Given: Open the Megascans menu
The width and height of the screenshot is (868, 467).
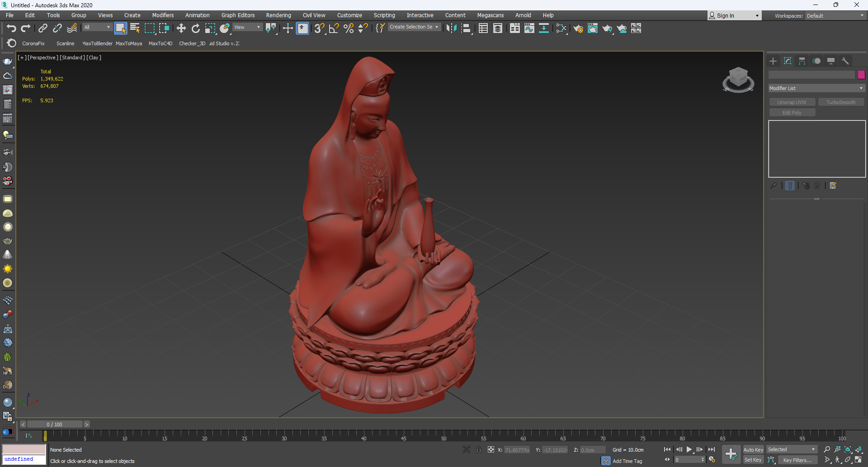Looking at the screenshot, I should tap(490, 15).
